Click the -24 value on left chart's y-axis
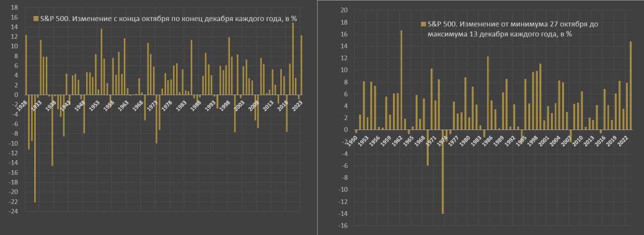Viewport: 644px width, 235px height. click(15, 211)
